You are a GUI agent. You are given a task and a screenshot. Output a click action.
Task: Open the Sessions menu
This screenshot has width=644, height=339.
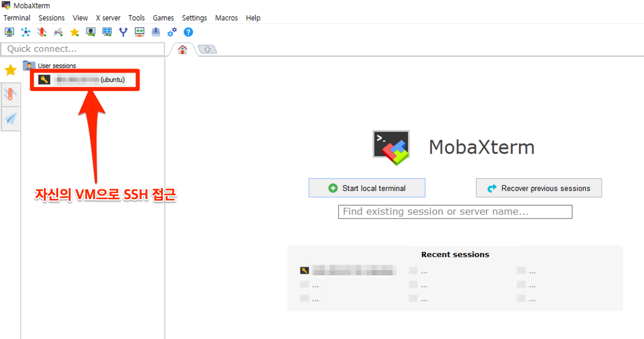pyautogui.click(x=51, y=18)
